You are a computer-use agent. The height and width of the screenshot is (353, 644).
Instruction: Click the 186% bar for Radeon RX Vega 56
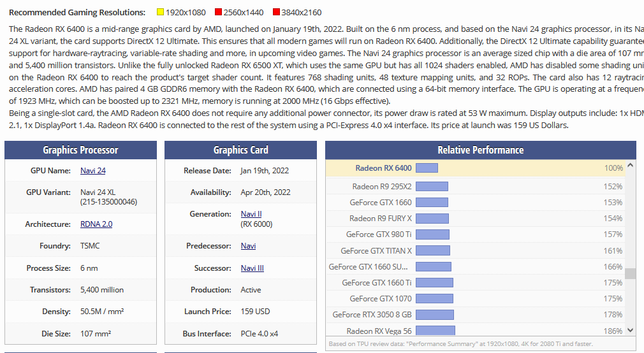pos(435,331)
